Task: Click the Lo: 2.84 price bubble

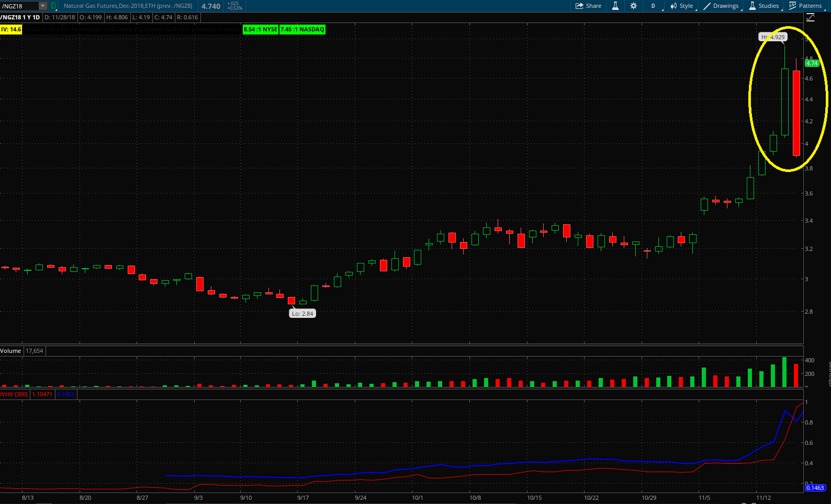Action: coord(302,314)
